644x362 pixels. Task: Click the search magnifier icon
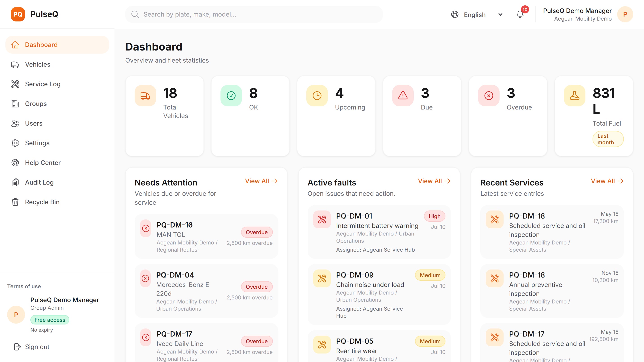tap(135, 14)
